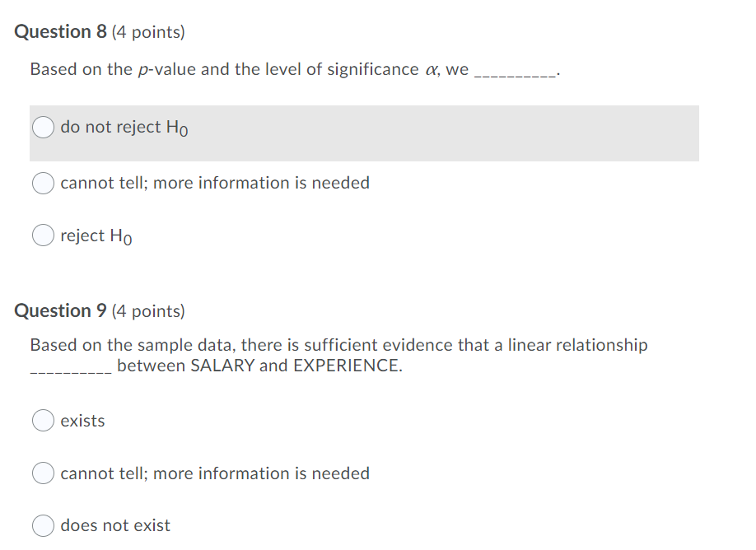Choose "cannot tell; more information is needed" for Question 8

[x=43, y=183]
